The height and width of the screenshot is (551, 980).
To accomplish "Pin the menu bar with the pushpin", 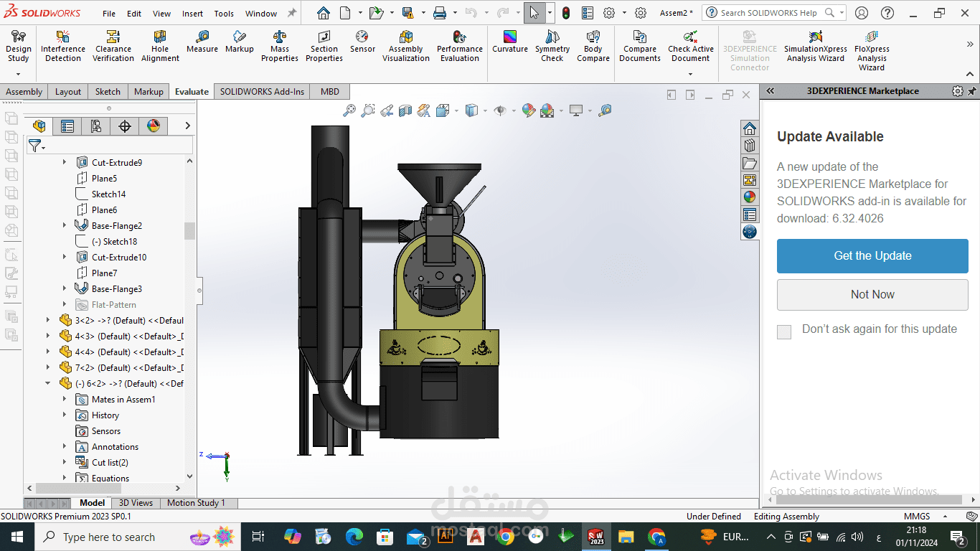I will point(292,13).
